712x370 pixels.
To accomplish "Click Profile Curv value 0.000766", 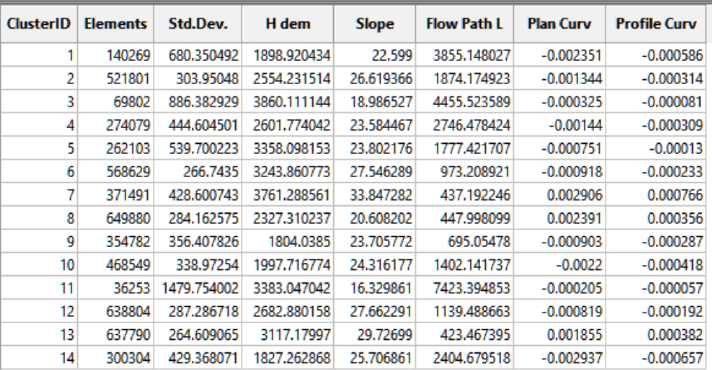I will click(x=656, y=195).
